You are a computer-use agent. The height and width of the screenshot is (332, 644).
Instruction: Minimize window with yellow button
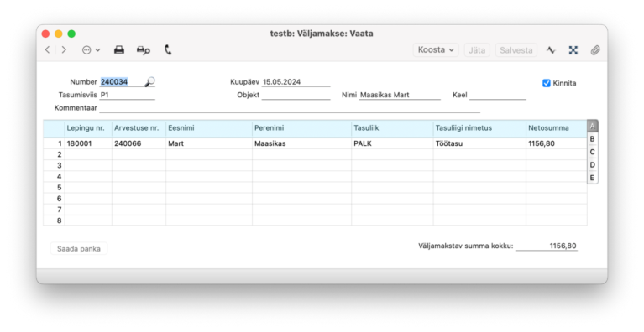pos(58,34)
